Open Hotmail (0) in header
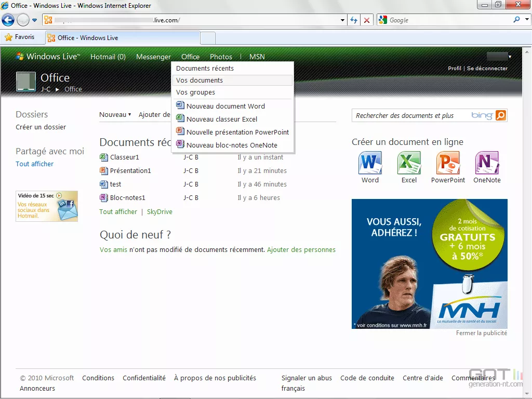 [108, 57]
